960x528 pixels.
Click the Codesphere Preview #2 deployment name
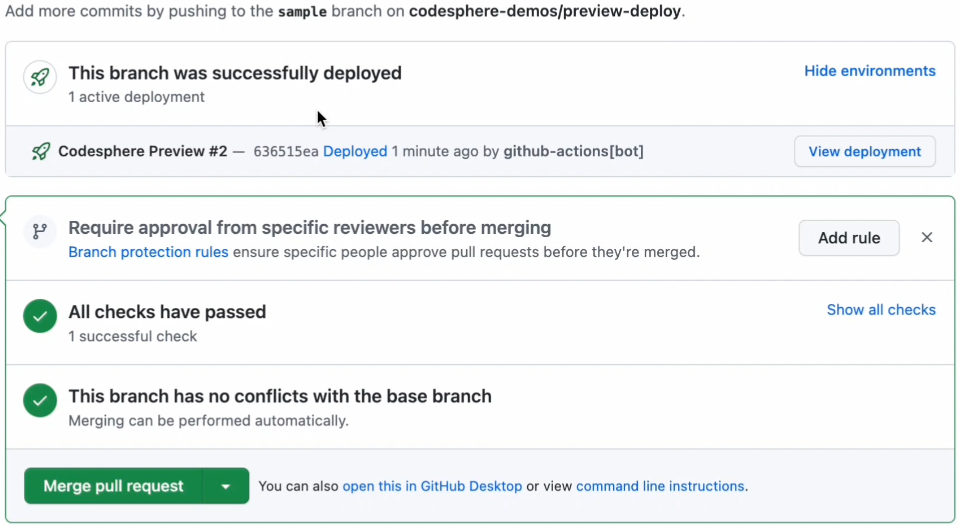[143, 152]
